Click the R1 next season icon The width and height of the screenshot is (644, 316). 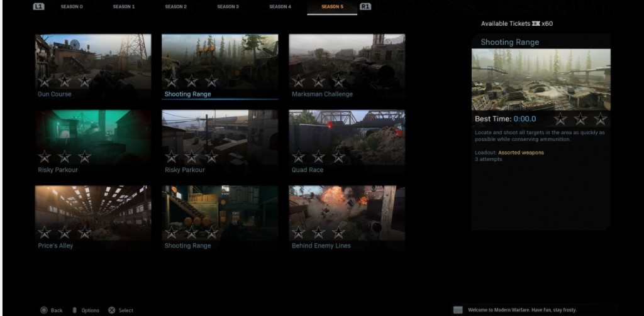(365, 6)
